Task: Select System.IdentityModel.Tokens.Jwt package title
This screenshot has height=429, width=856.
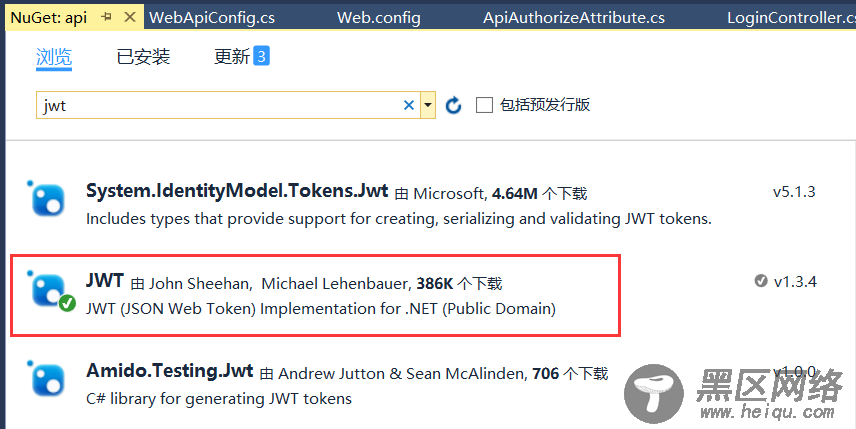Action: point(237,190)
